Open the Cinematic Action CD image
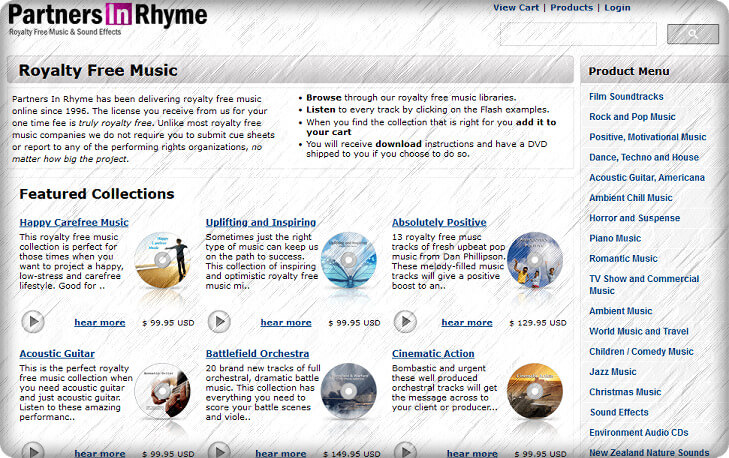 pyautogui.click(x=535, y=391)
